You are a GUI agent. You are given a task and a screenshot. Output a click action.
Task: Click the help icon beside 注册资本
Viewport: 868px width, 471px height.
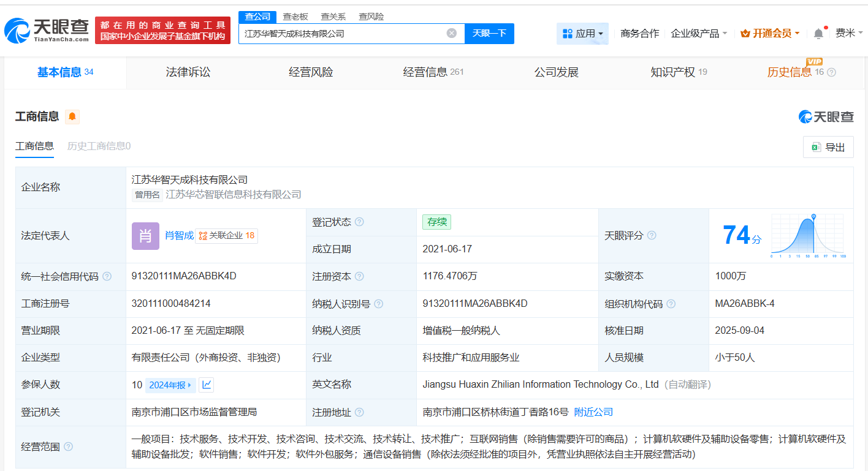(x=359, y=276)
